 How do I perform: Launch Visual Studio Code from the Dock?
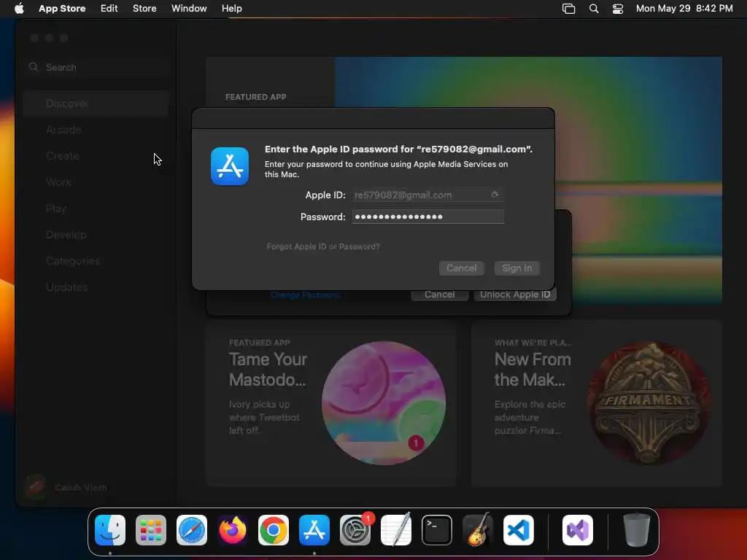click(x=519, y=530)
